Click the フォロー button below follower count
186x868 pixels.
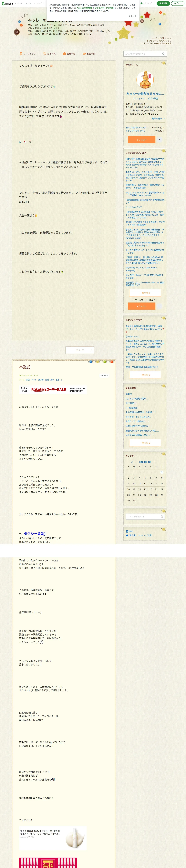pos(141,306)
